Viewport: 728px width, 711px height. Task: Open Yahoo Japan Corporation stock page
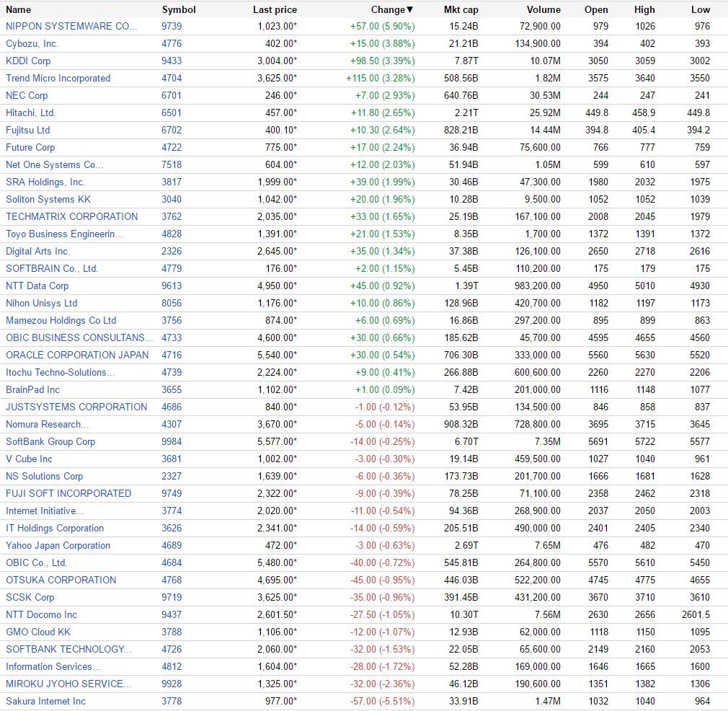[x=58, y=546]
